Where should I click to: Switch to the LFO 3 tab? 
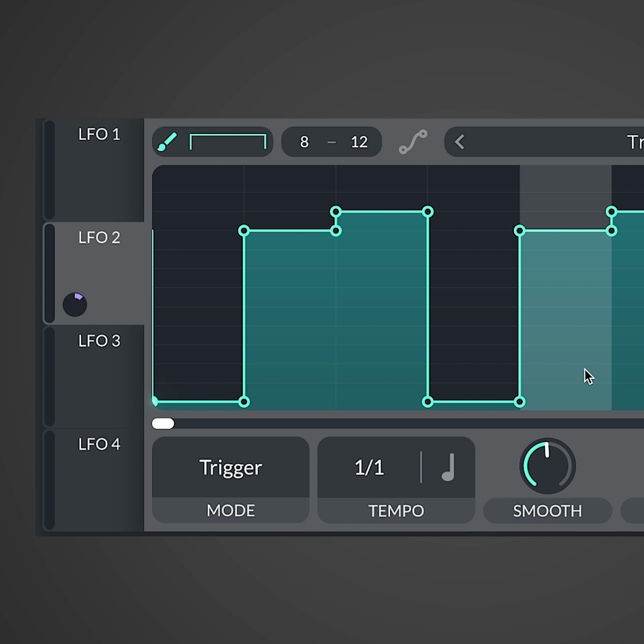point(99,341)
